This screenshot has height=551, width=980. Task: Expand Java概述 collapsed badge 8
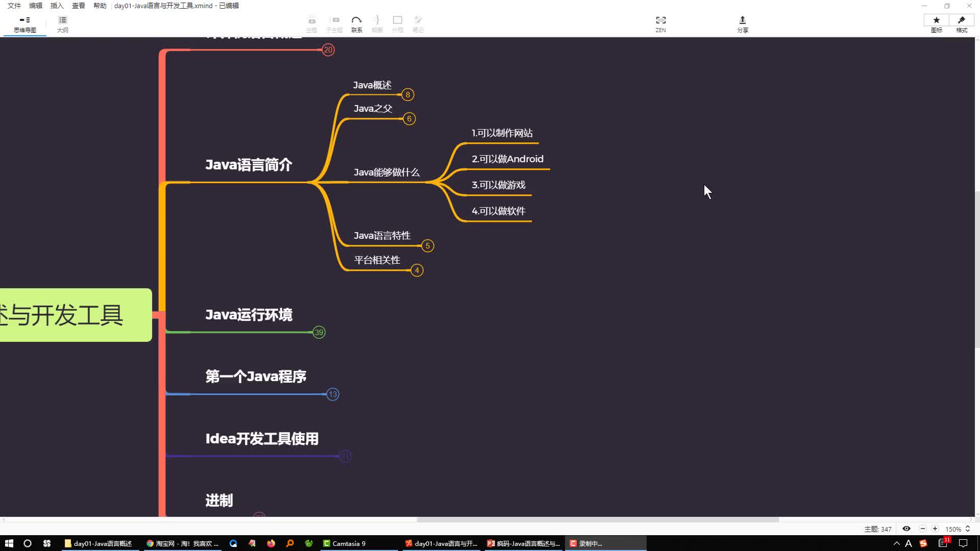point(408,94)
